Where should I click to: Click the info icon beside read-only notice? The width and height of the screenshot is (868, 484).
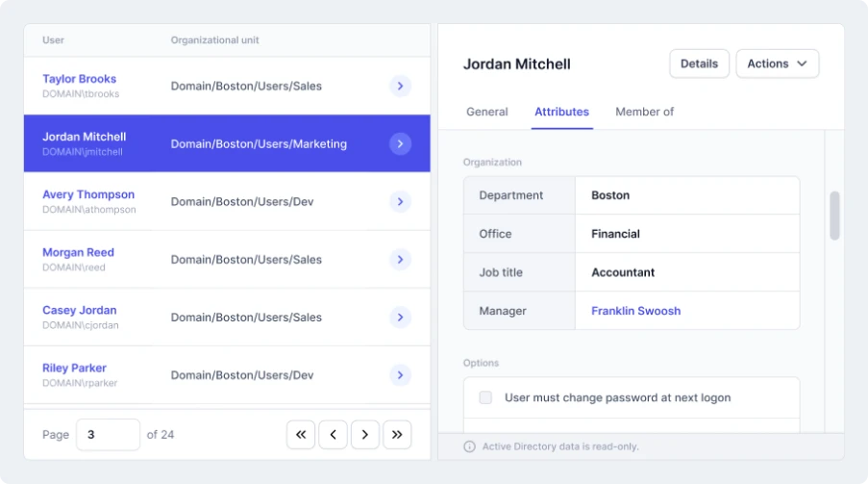469,446
